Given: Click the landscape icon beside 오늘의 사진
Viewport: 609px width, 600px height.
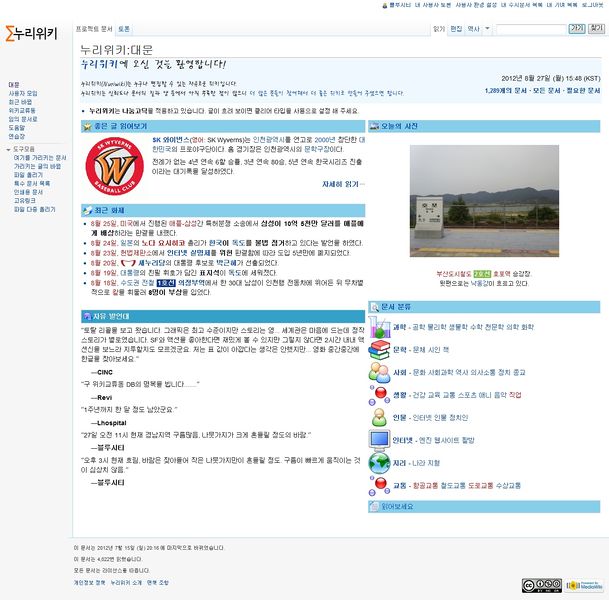Looking at the screenshot, I should point(374,126).
